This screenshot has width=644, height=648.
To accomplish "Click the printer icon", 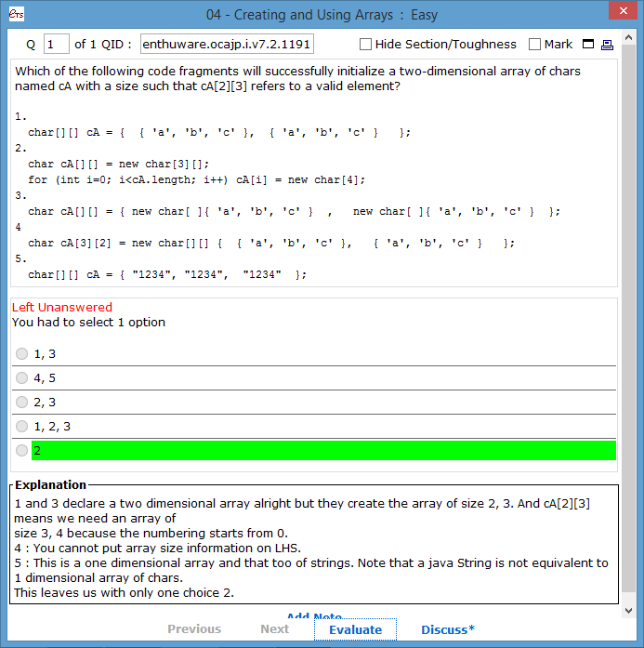I will pos(607,45).
